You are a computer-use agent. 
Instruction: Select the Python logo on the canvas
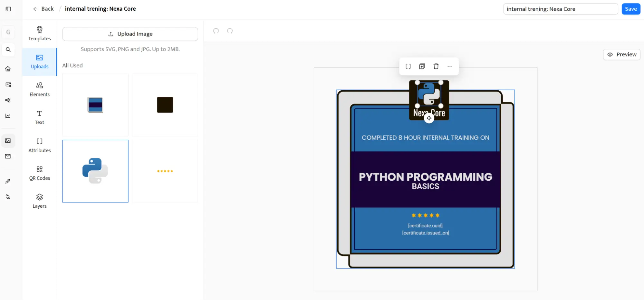click(429, 94)
